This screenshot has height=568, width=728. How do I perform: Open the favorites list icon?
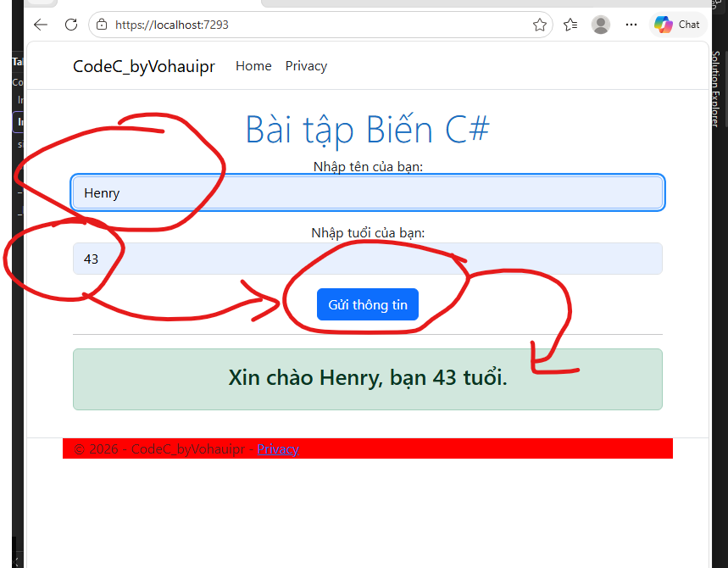coord(570,25)
